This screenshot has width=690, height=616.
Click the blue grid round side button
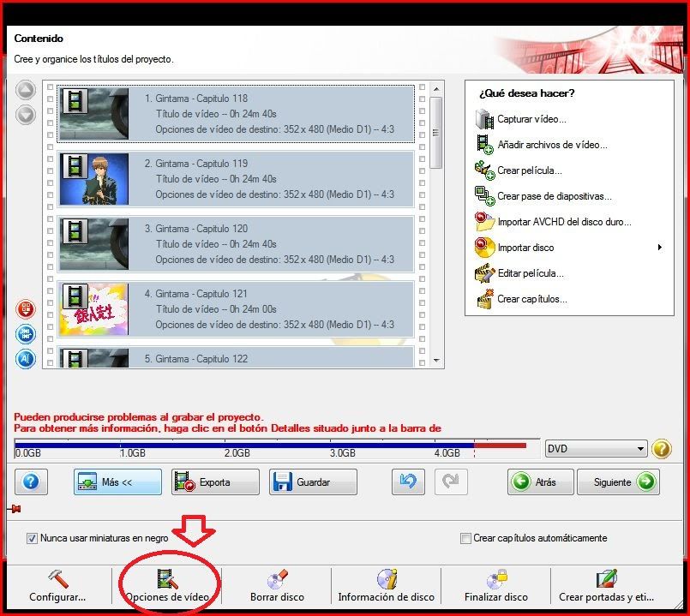tap(26, 334)
